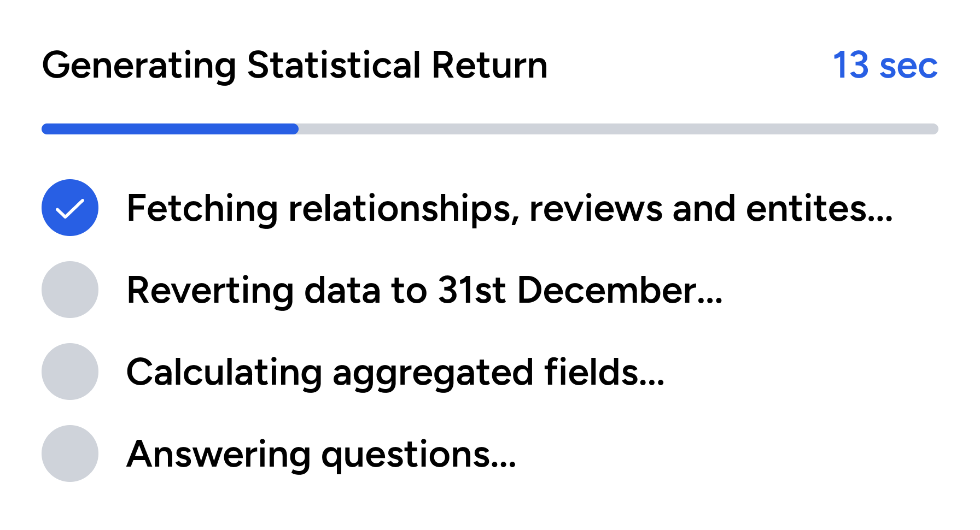The height and width of the screenshot is (530, 980).
Task: Select gray status circle beside Reverting data
Action: [x=70, y=290]
